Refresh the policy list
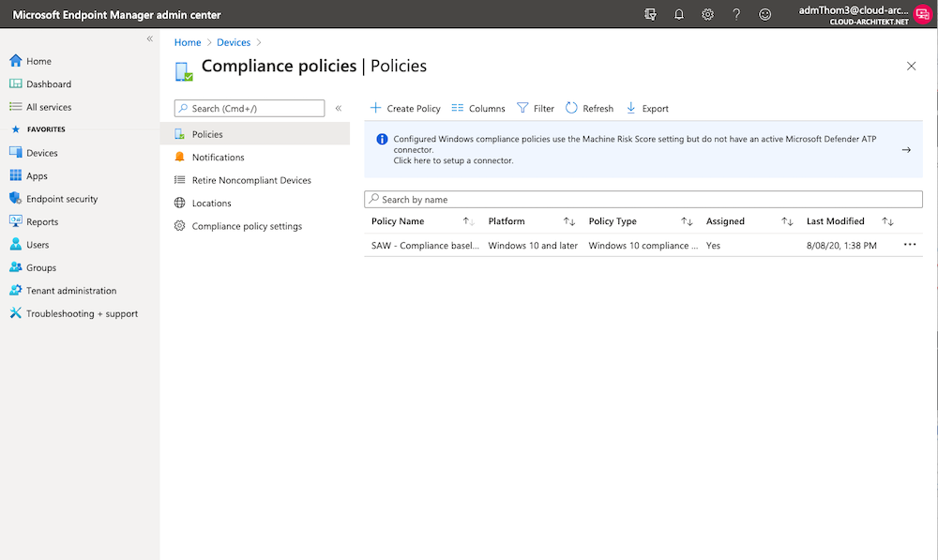The image size is (938, 560). (x=589, y=108)
